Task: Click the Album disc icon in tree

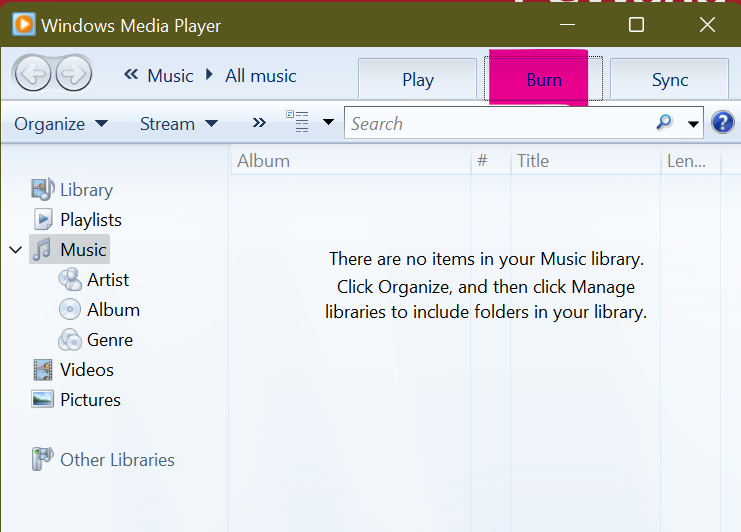Action: (x=70, y=309)
